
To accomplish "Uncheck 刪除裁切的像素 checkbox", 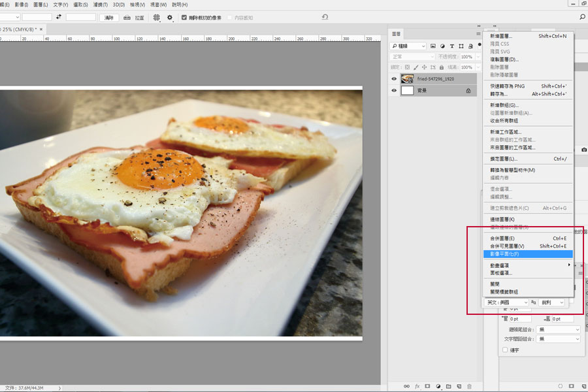I will [184, 17].
